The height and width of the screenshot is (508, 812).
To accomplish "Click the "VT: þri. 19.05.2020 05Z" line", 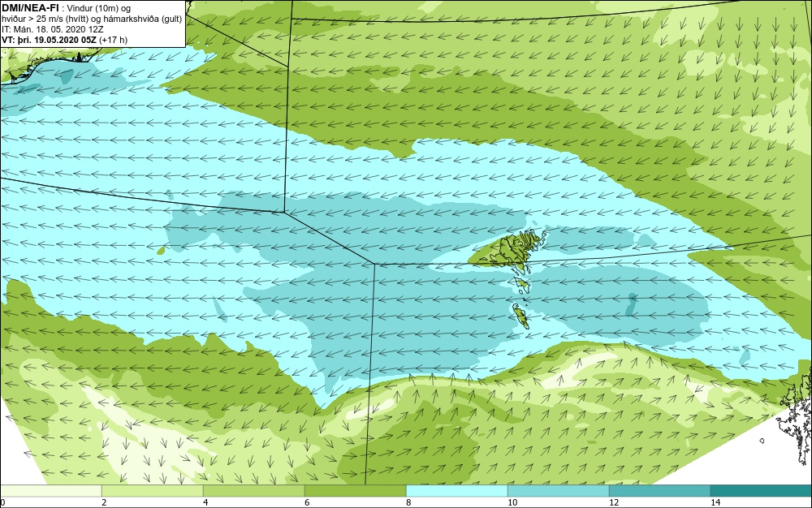I will (x=50, y=39).
